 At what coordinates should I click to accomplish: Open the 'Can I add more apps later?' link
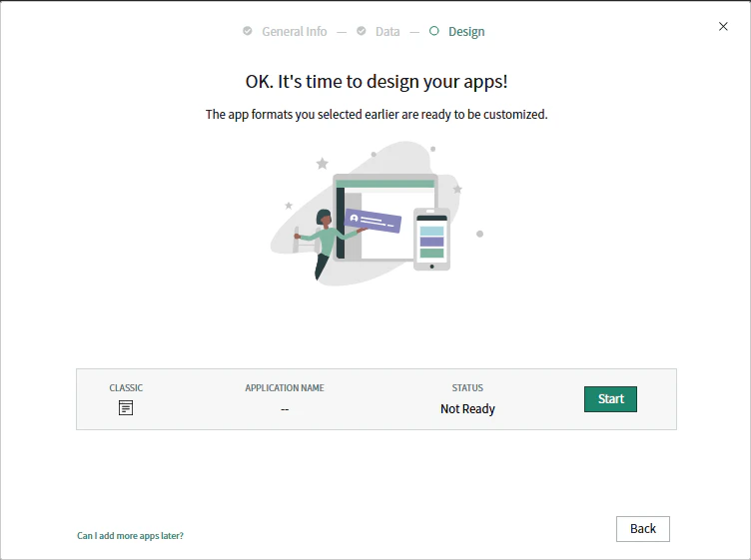coord(130,536)
